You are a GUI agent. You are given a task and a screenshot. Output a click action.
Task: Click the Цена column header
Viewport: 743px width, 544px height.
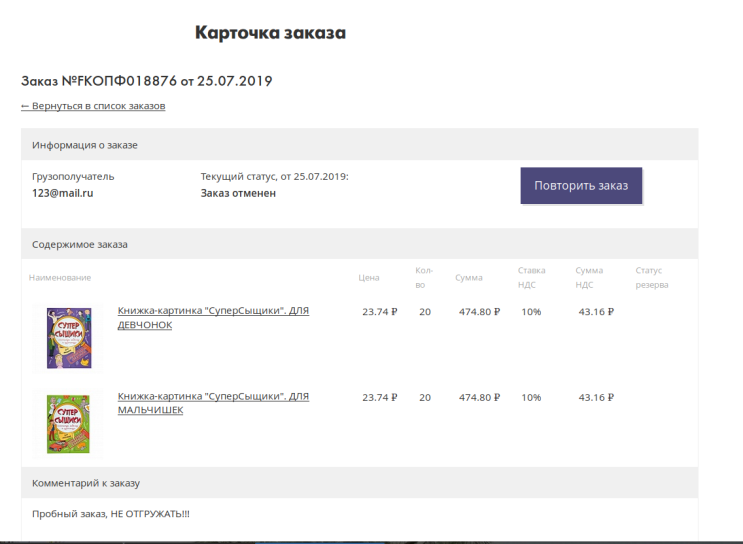click(x=369, y=278)
